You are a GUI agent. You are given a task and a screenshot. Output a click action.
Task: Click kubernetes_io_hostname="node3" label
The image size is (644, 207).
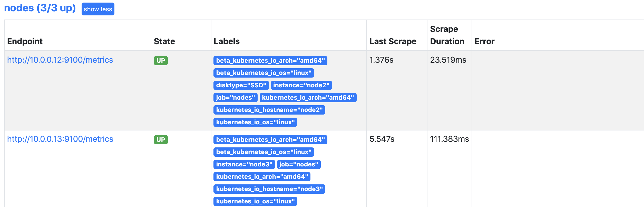click(269, 189)
